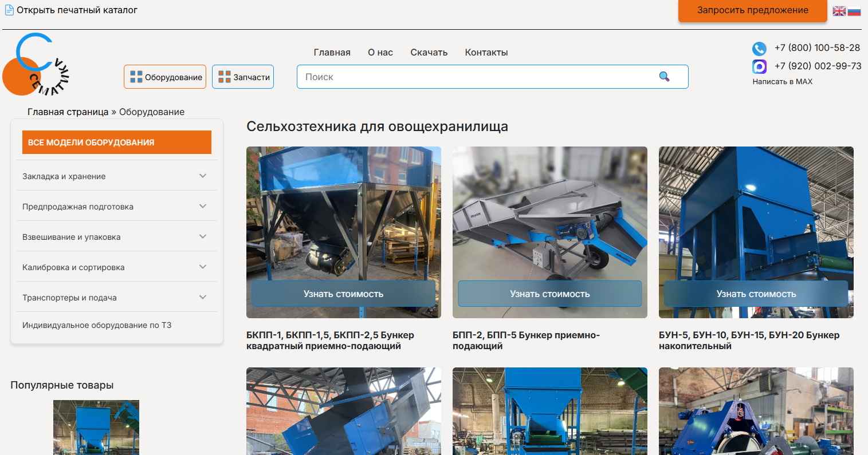
Task: Click the Оборудование breadcrumb text
Action: [x=152, y=112]
